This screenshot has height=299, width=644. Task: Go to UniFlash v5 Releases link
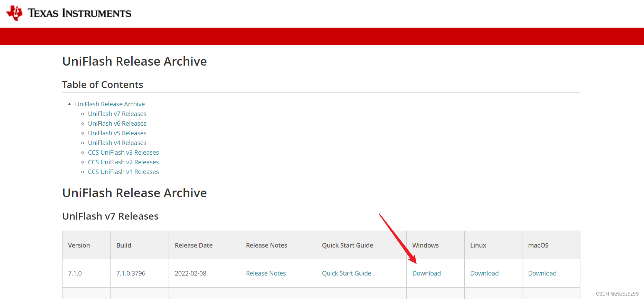tap(117, 133)
